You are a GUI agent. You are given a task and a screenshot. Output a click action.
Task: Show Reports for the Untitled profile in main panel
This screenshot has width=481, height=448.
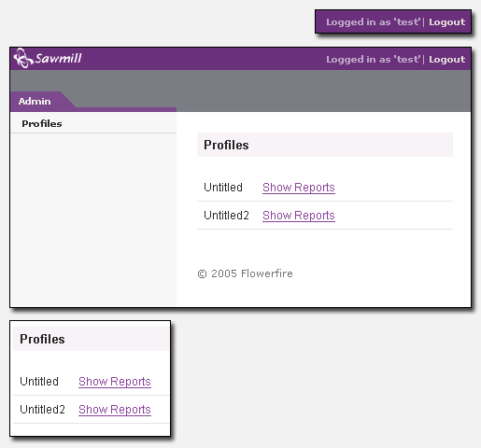pyautogui.click(x=299, y=188)
